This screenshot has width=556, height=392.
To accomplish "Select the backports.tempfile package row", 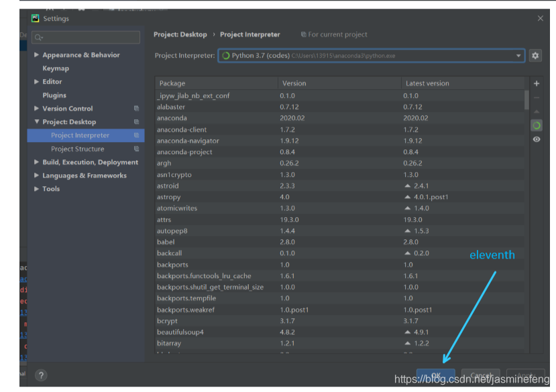I will pyautogui.click(x=339, y=298).
